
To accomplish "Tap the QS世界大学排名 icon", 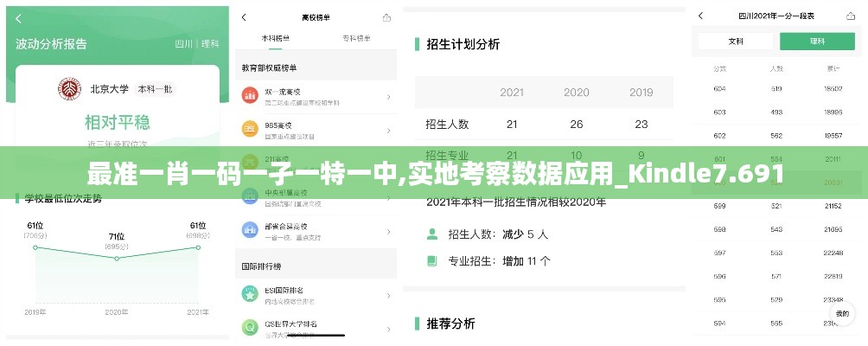I will click(250, 327).
